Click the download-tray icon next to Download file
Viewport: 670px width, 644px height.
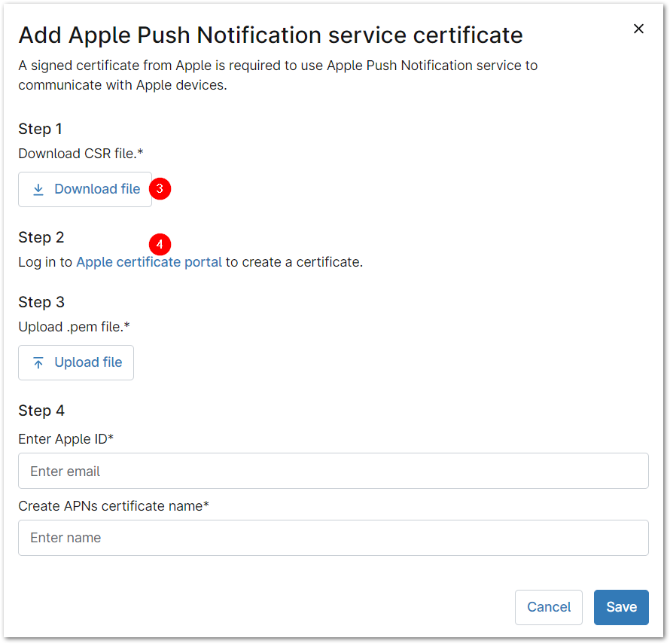coord(38,189)
